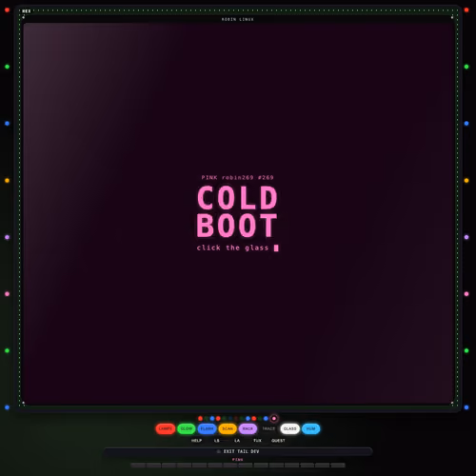Run the LS command shortcut
The height and width of the screenshot is (476, 476).
217,441
